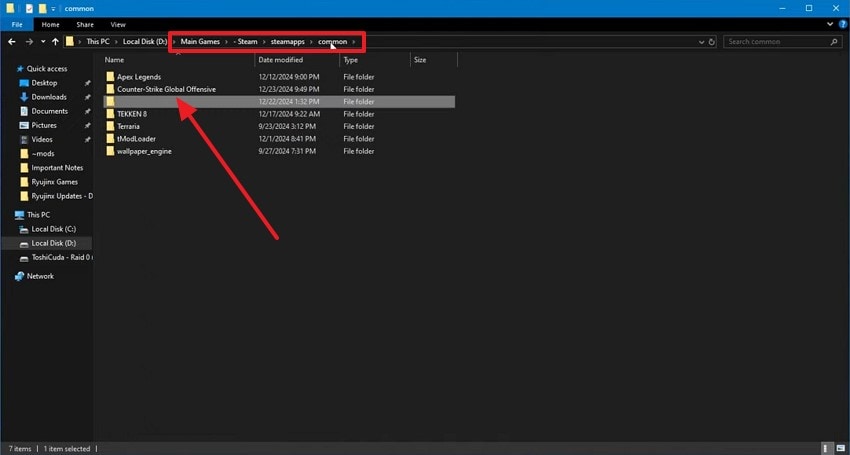This screenshot has width=850, height=455.
Task: Click the pin icon beside Documents
Action: (88, 111)
